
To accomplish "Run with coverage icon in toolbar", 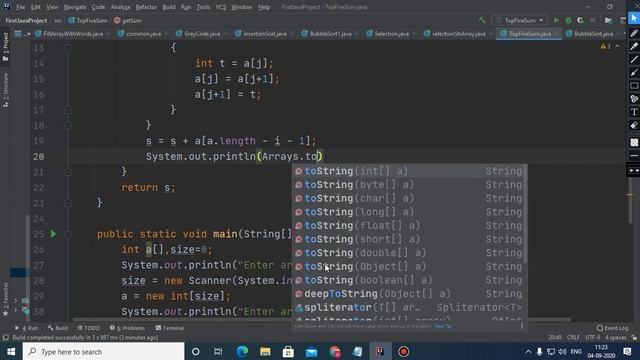I will tap(580, 20).
